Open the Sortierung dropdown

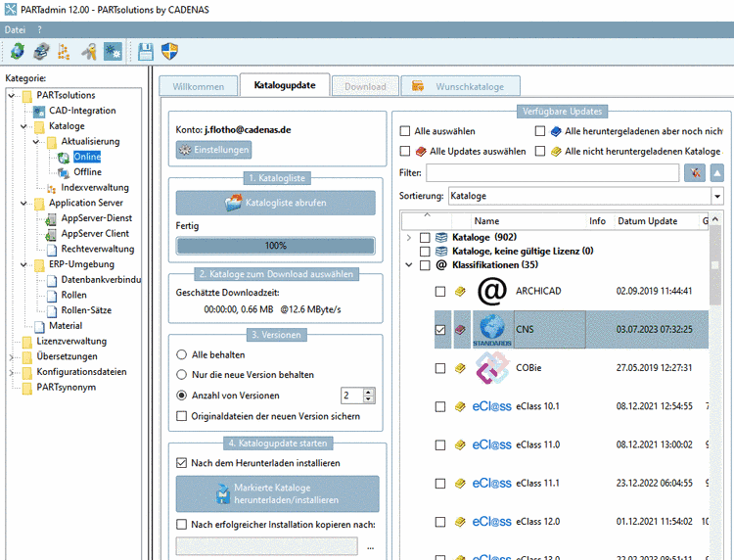click(717, 196)
